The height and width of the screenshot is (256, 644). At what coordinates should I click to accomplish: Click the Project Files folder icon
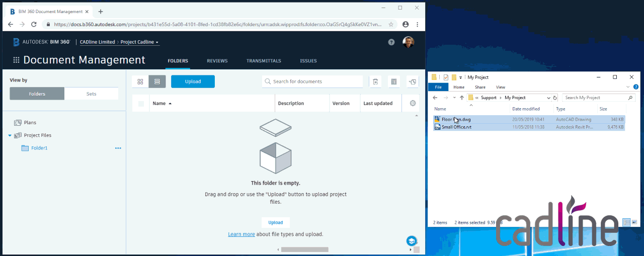click(18, 135)
